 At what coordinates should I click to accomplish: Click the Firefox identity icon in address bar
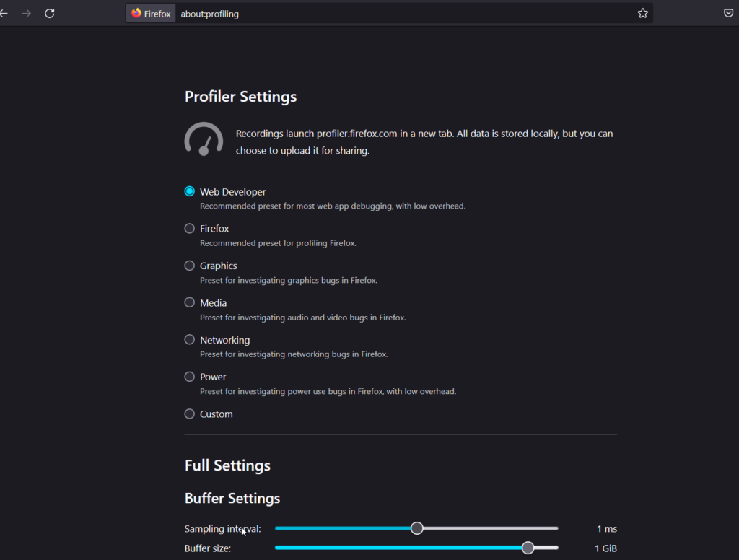pyautogui.click(x=151, y=13)
